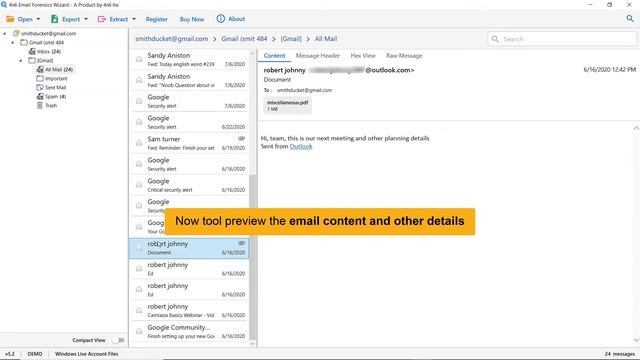Click the Register menu item
The height and width of the screenshot is (360, 640).
pos(157,19)
